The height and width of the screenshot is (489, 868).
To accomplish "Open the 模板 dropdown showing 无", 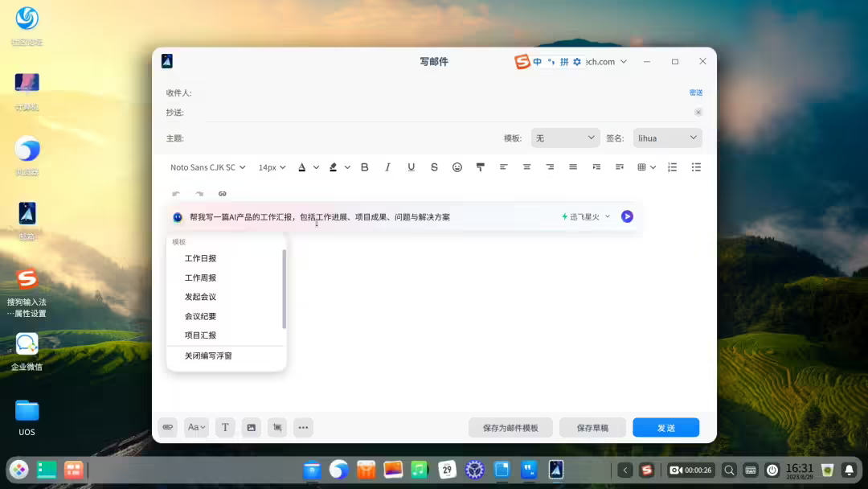I will 565,138.
